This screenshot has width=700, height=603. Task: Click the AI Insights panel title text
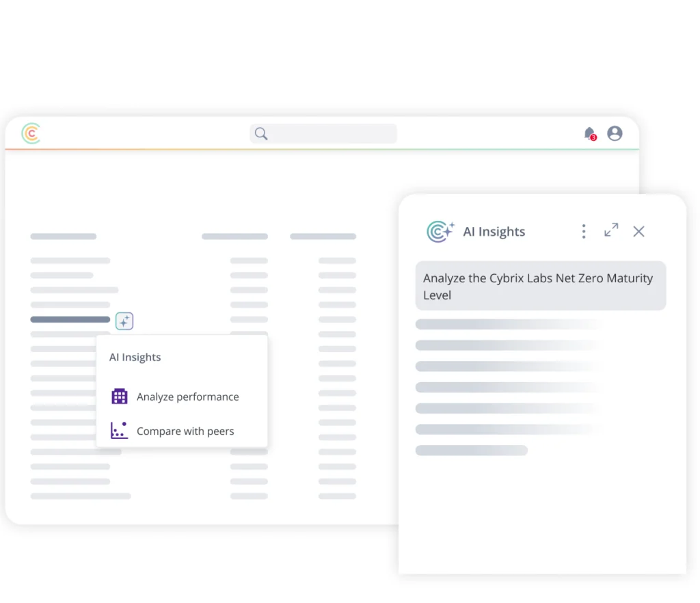click(494, 232)
